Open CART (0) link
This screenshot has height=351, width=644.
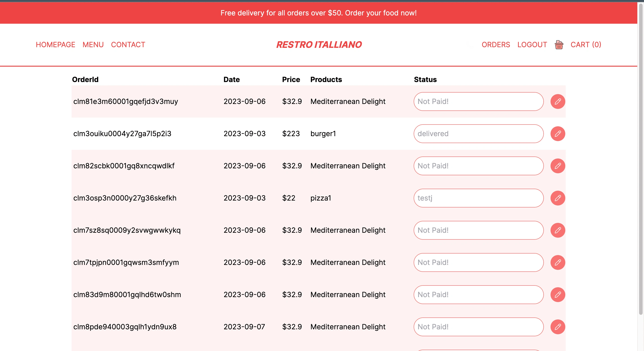coord(586,45)
